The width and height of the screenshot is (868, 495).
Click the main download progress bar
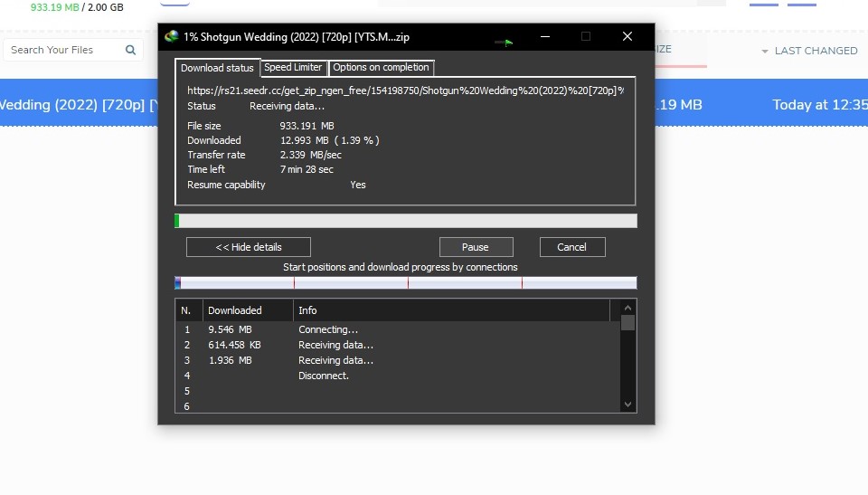click(x=406, y=221)
